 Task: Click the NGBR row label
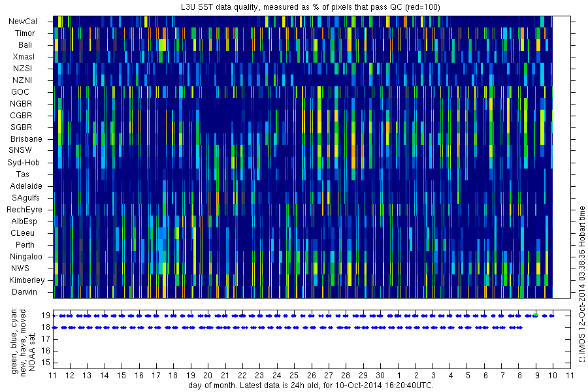21,104
